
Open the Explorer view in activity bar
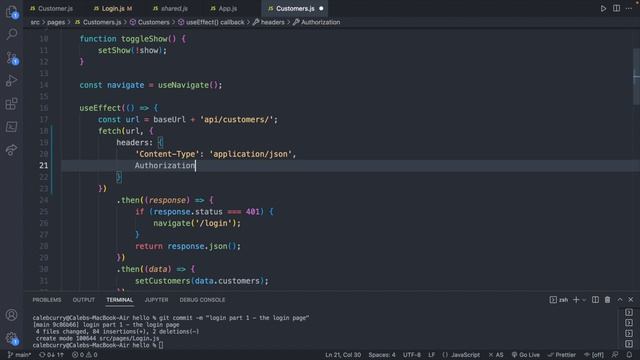tap(11, 12)
